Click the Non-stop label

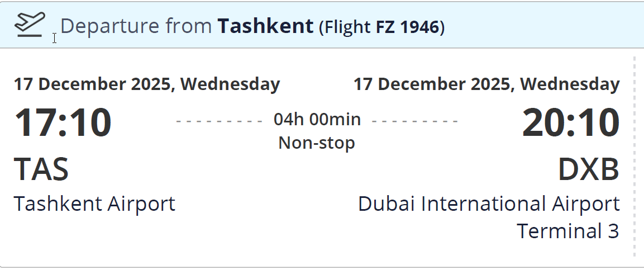tap(317, 143)
